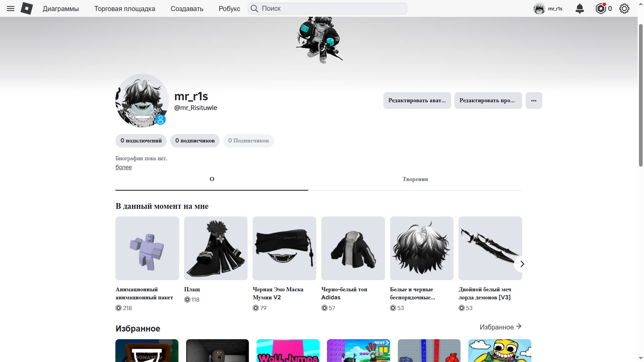Viewport: 644px width, 362px height.
Task: Open the Избранное arrow link
Action: (x=500, y=327)
